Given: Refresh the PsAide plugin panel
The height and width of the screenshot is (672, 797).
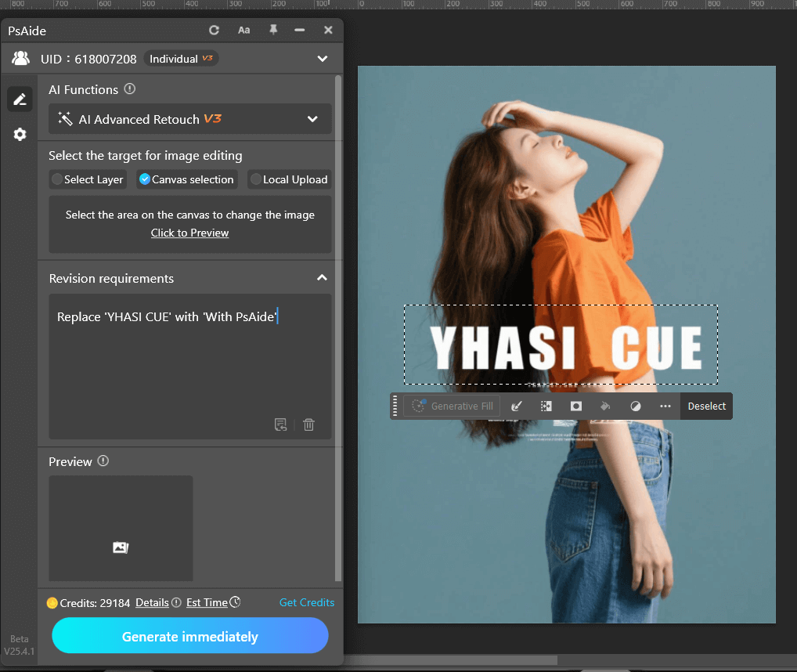Looking at the screenshot, I should 214,30.
